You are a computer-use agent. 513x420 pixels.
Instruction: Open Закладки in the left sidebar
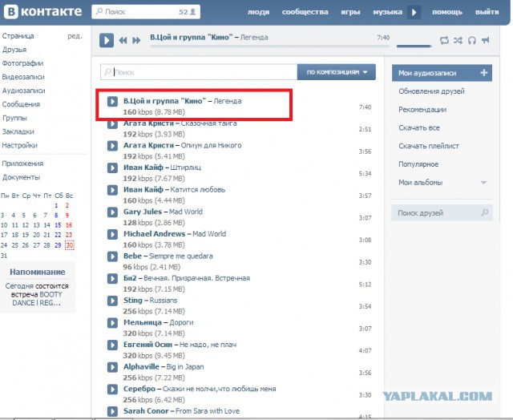[x=18, y=131]
